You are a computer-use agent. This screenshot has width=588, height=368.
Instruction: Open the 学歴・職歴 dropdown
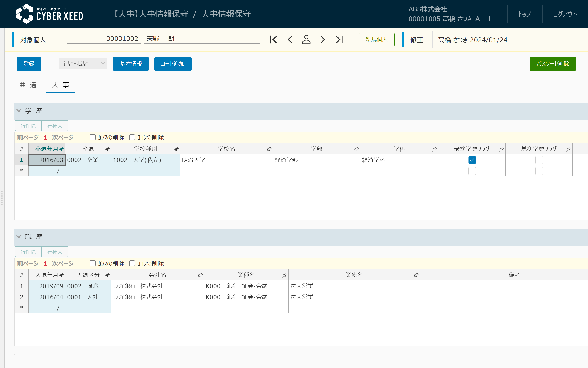click(x=83, y=64)
